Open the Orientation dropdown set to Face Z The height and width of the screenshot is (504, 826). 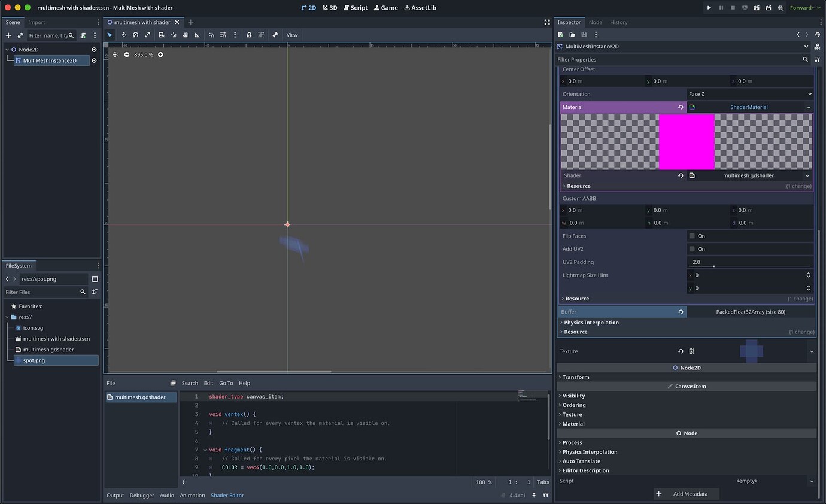coord(750,93)
